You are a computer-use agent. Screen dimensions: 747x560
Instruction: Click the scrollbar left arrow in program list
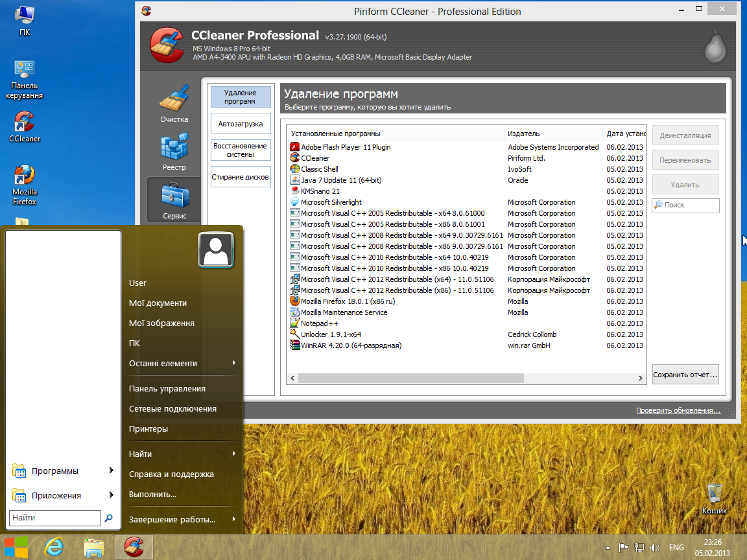(x=292, y=378)
